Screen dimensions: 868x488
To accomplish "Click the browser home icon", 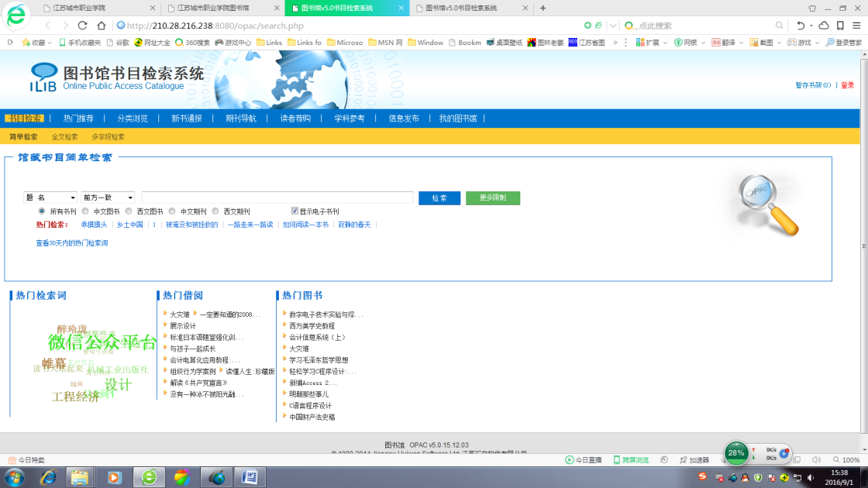I will pos(100,26).
